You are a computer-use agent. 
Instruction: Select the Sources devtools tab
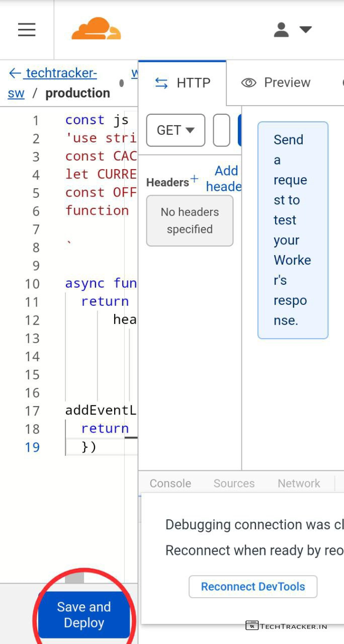pyautogui.click(x=234, y=484)
